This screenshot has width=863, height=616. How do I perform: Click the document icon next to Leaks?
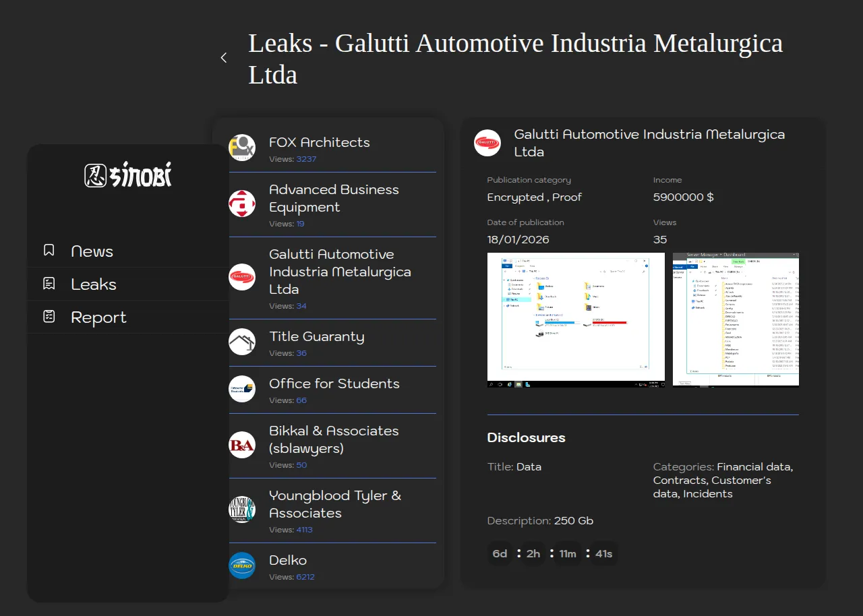[49, 284]
